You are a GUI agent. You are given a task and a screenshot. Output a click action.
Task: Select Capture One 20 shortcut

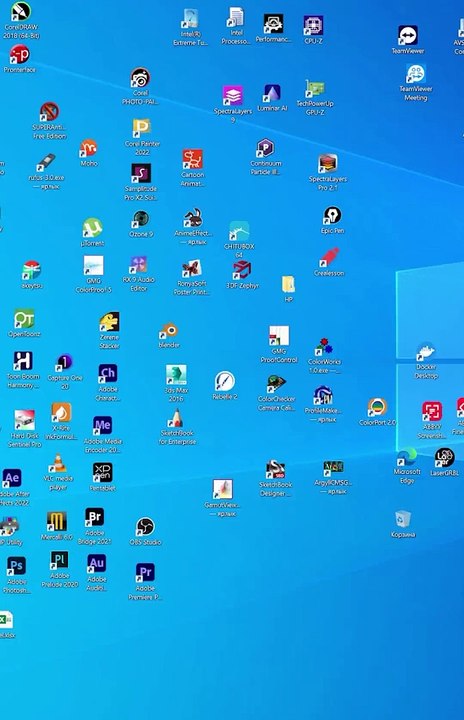65,363
